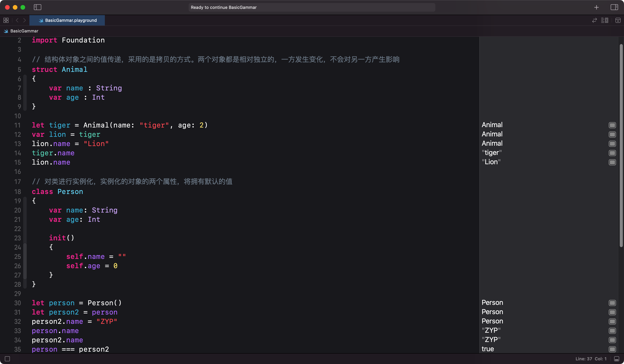Open editor options lines icon
The height and width of the screenshot is (364, 624).
click(605, 20)
